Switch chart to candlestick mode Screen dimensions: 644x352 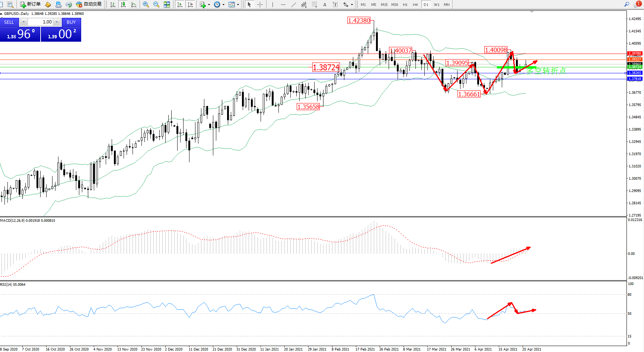(x=123, y=4)
